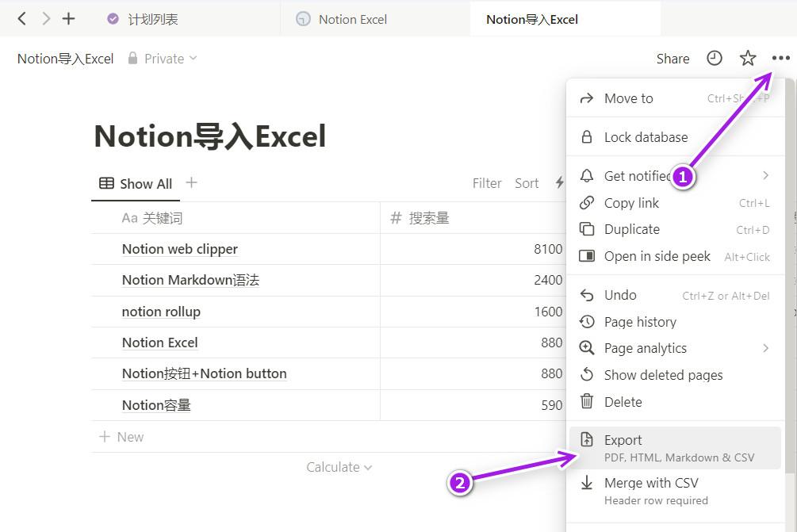
Task: Click the ellipsis (…) options icon
Action: click(780, 58)
